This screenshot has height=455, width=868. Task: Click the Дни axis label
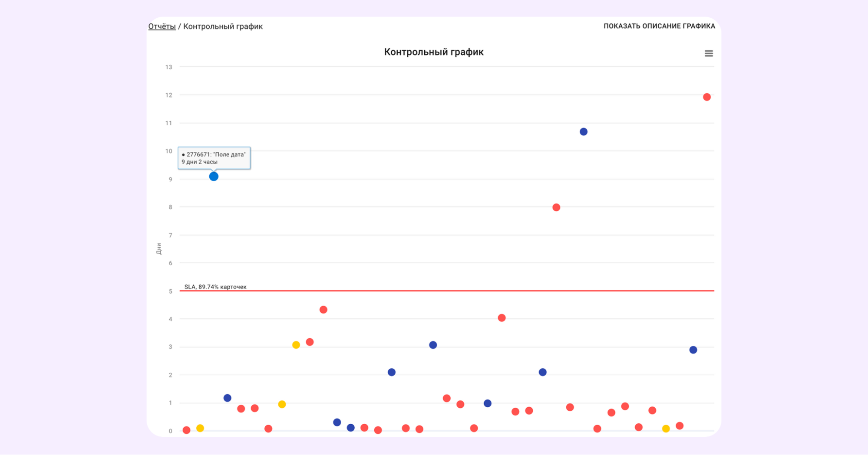(x=158, y=249)
